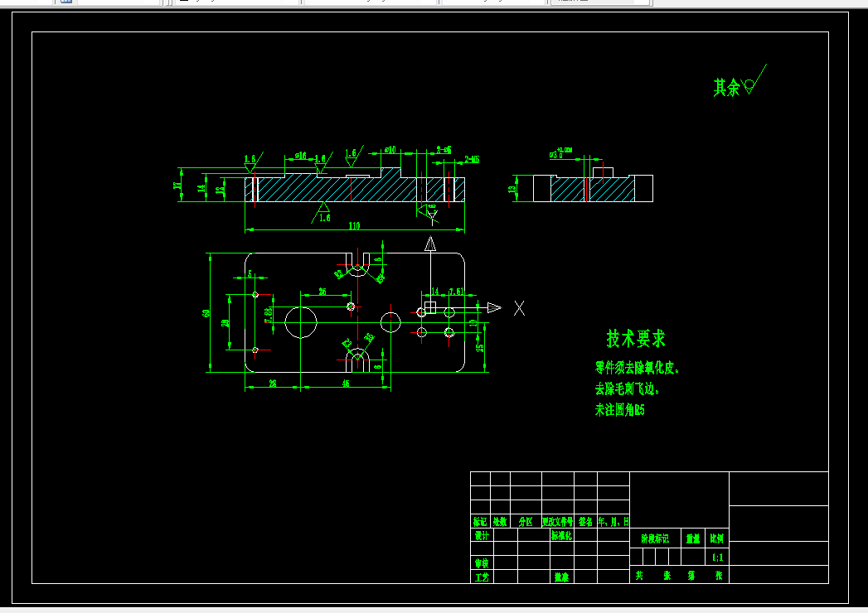This screenshot has width=868, height=613.
Task: Click the 其余 surface finish label
Action: pos(726,88)
